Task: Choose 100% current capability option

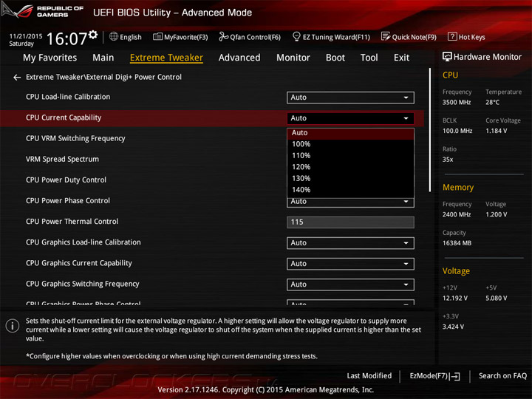Action: pos(350,144)
